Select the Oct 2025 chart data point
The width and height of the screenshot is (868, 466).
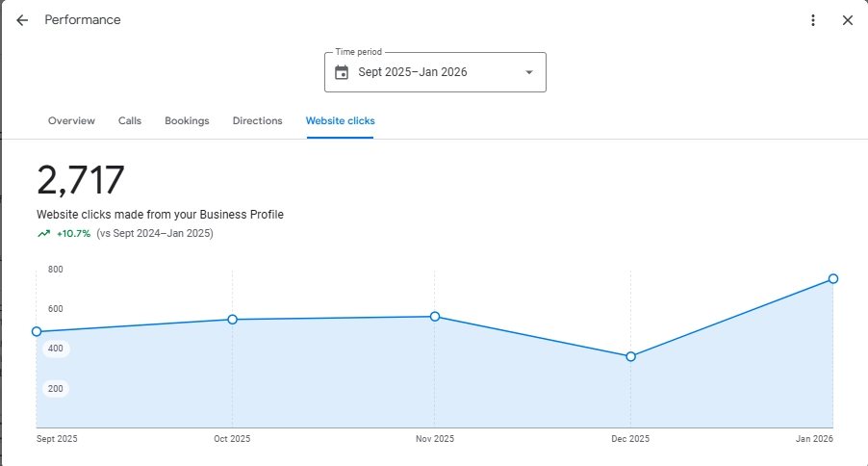coord(232,320)
